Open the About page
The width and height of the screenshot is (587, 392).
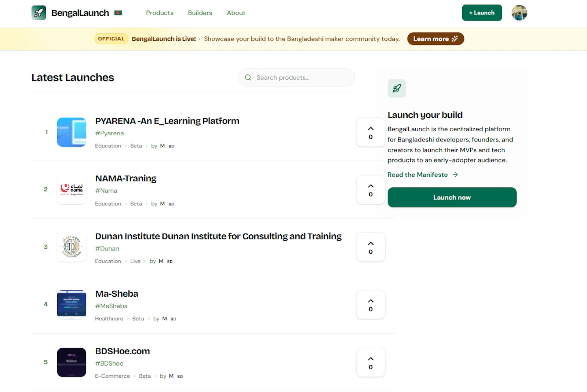(x=236, y=13)
